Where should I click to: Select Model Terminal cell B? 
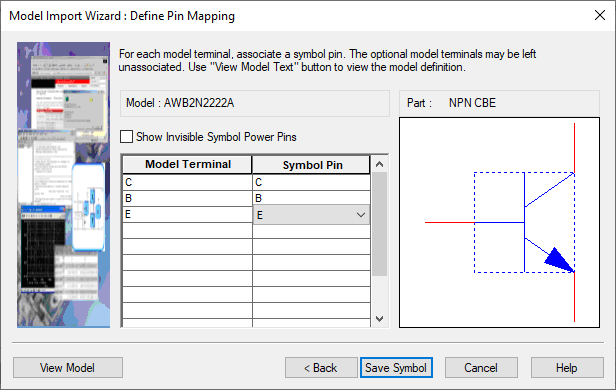point(187,198)
